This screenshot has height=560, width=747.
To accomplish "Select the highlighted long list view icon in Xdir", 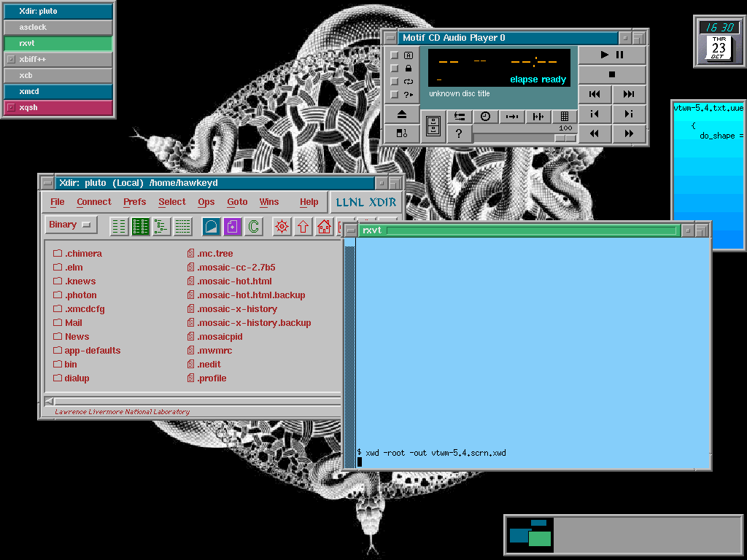I will (x=140, y=227).
